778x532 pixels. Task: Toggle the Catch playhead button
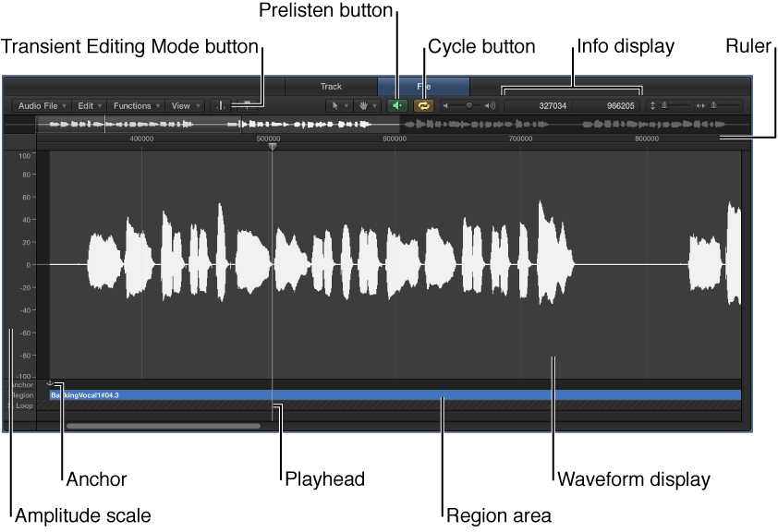221,106
